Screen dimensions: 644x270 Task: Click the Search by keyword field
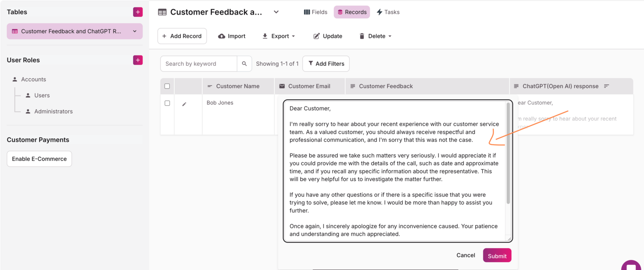[x=198, y=64]
